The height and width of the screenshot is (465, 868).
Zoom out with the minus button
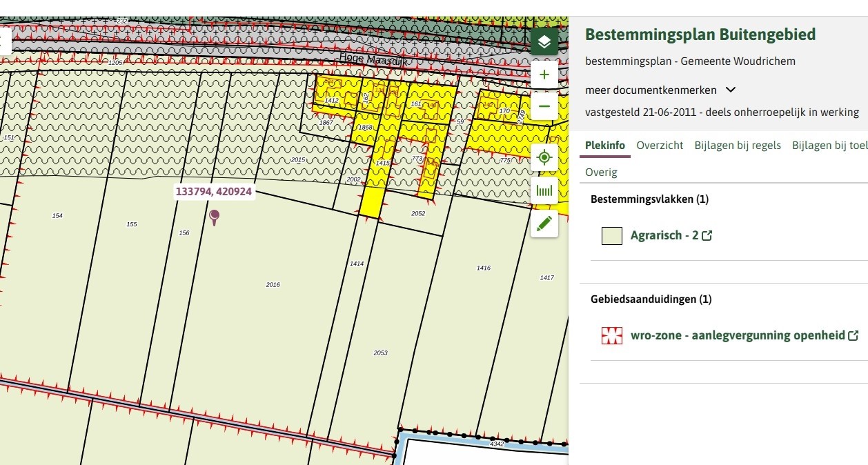(x=544, y=106)
